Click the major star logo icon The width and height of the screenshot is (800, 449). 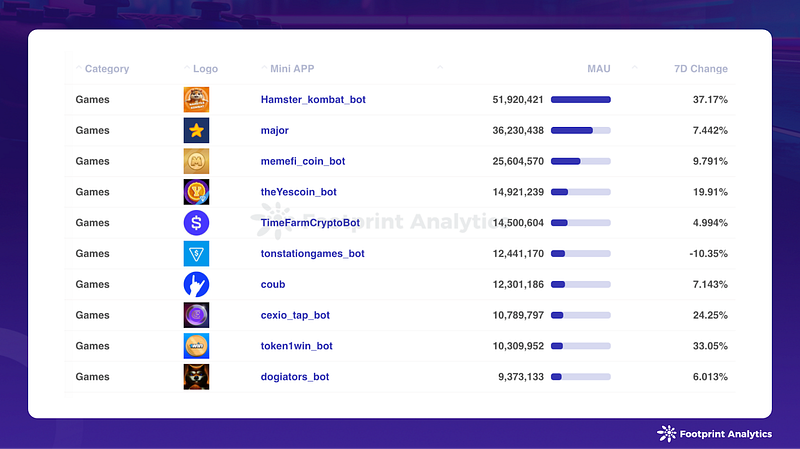[x=197, y=130]
